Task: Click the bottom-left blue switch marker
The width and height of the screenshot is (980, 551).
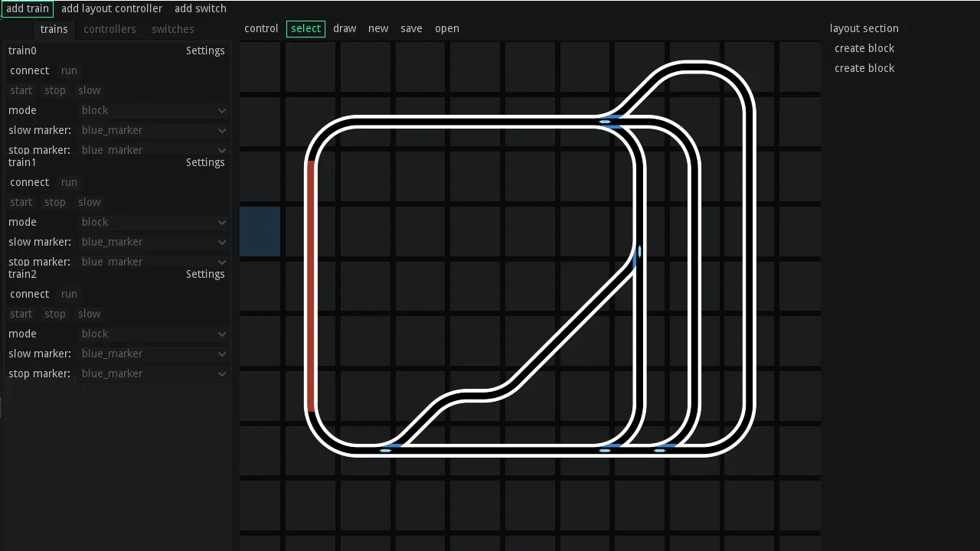Action: (x=385, y=451)
